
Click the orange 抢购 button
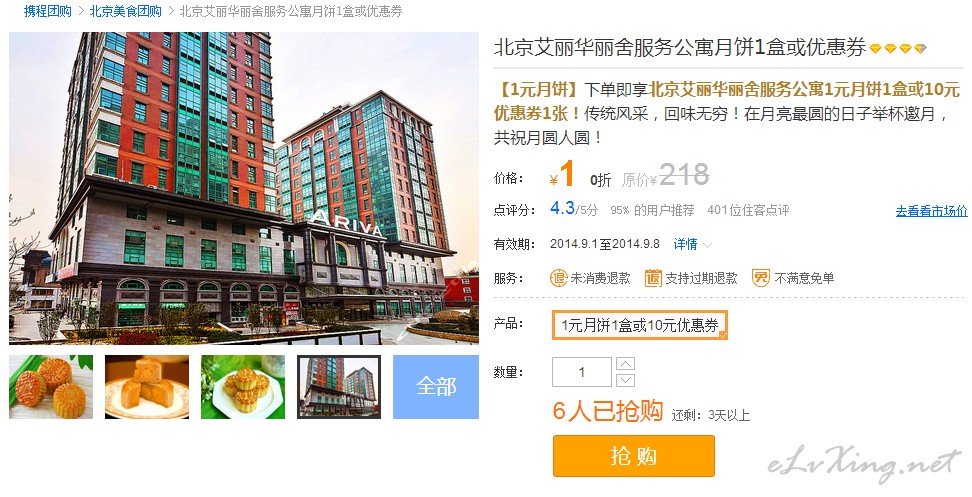pyautogui.click(x=634, y=456)
